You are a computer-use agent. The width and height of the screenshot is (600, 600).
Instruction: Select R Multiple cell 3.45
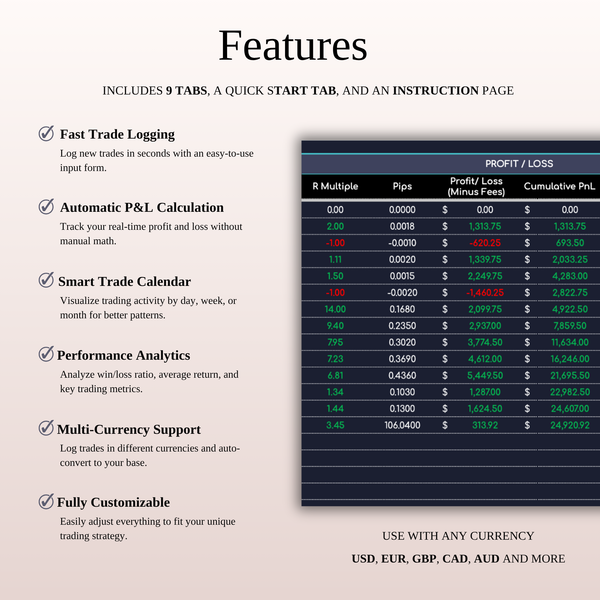pyautogui.click(x=335, y=425)
